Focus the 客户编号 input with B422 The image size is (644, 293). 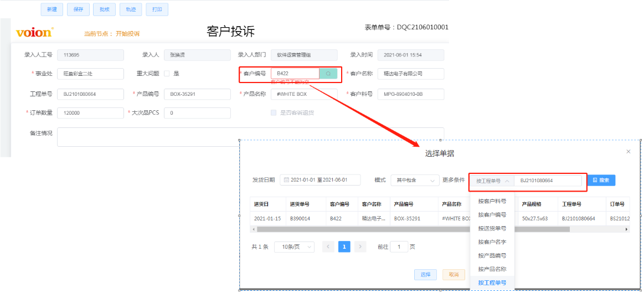tap(295, 74)
